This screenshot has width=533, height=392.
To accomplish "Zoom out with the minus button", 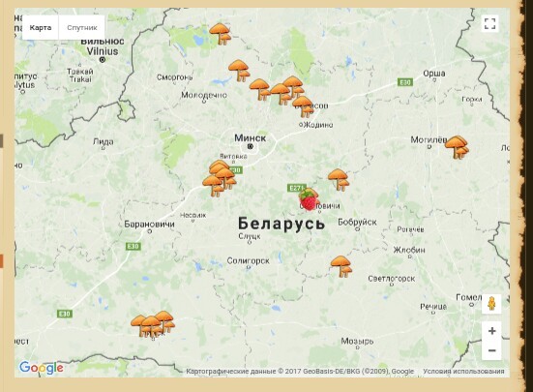I will (x=491, y=350).
